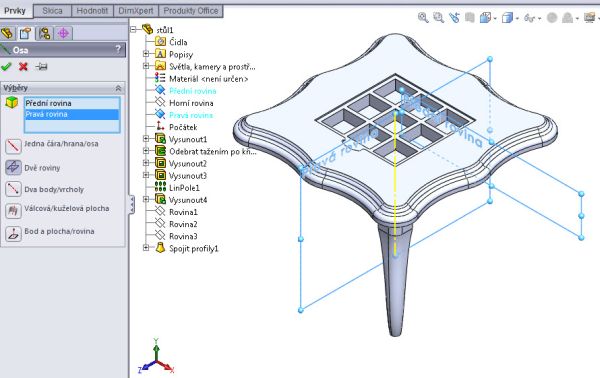The image size is (600, 378).
Task: Open the View Orientation dropdown arrow
Action: (x=495, y=18)
